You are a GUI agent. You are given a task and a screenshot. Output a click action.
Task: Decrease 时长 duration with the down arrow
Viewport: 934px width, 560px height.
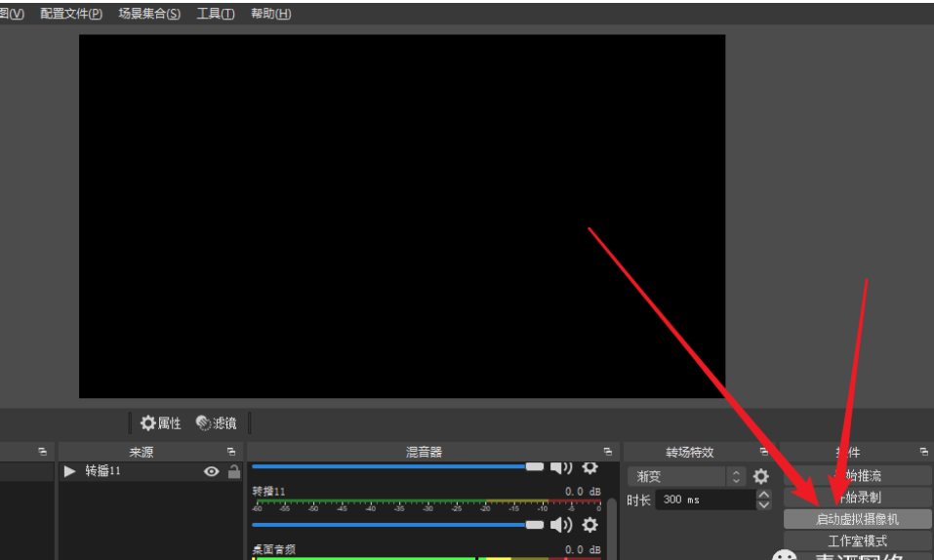[x=764, y=504]
